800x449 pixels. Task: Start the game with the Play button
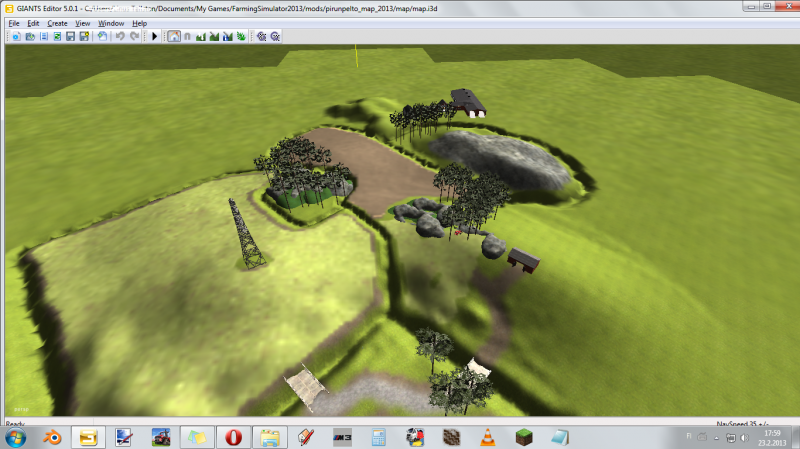pyautogui.click(x=155, y=36)
